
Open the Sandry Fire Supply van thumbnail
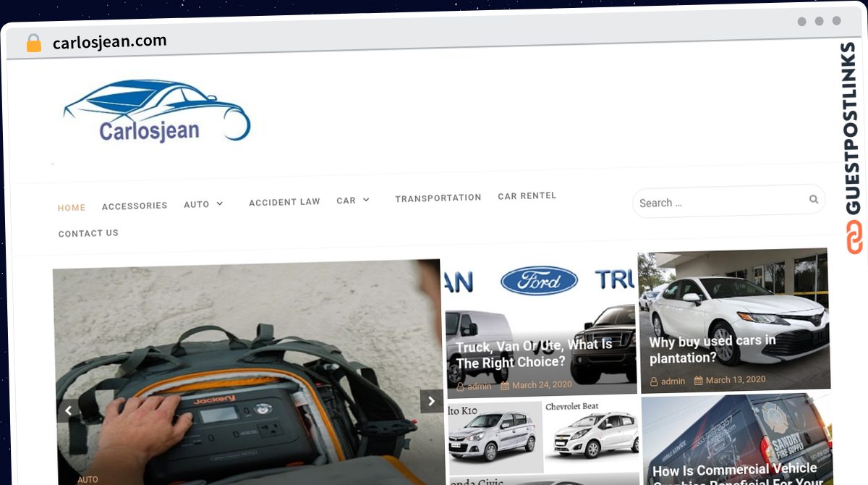coord(737,440)
